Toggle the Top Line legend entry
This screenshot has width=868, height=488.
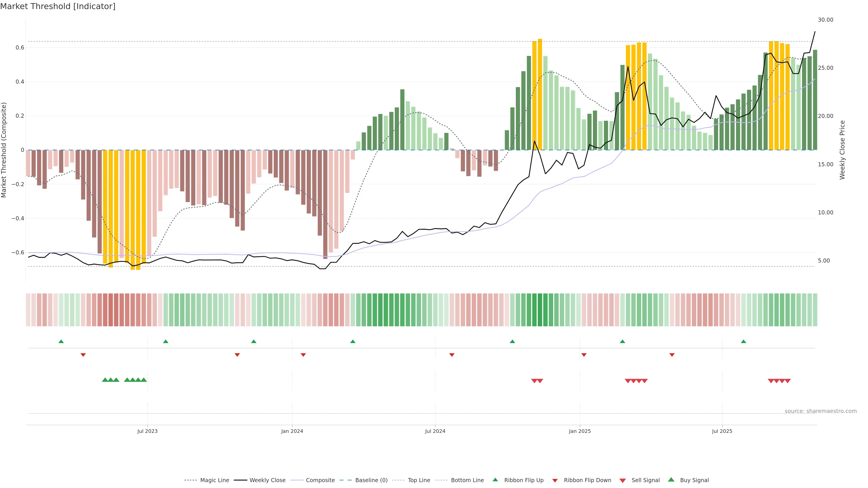[419, 480]
